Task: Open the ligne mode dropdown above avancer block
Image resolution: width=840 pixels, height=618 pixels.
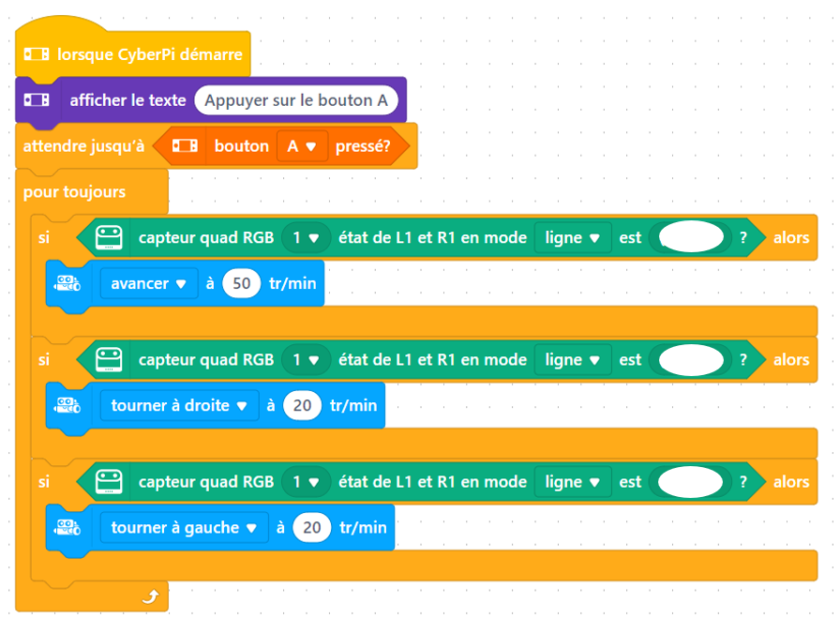Action: point(572,237)
